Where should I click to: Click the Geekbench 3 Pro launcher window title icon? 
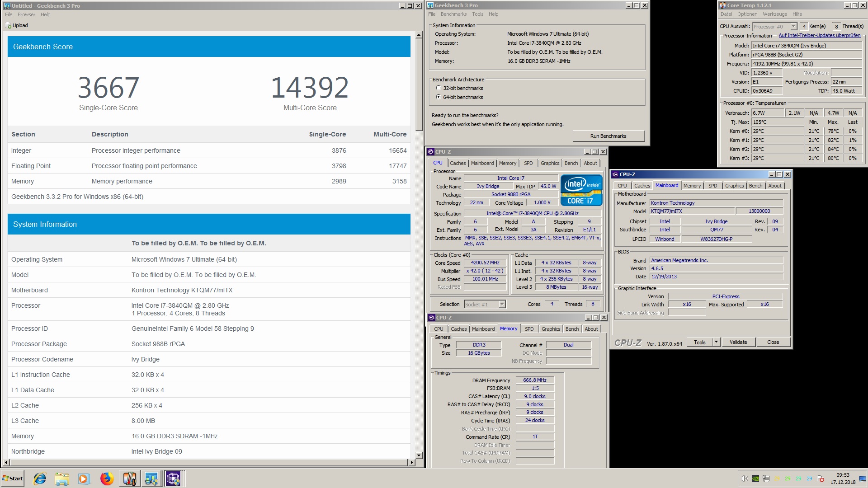pos(430,5)
